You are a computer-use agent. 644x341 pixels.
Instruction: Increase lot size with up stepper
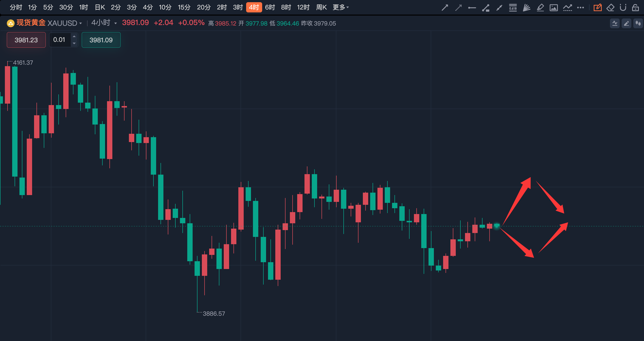coord(74,36)
